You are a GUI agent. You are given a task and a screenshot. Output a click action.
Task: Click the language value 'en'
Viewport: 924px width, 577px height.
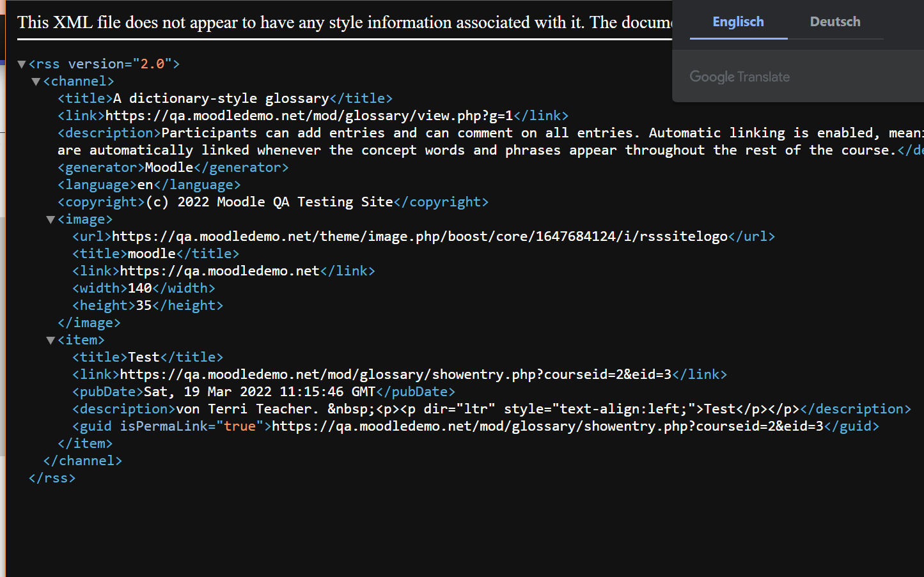point(145,185)
